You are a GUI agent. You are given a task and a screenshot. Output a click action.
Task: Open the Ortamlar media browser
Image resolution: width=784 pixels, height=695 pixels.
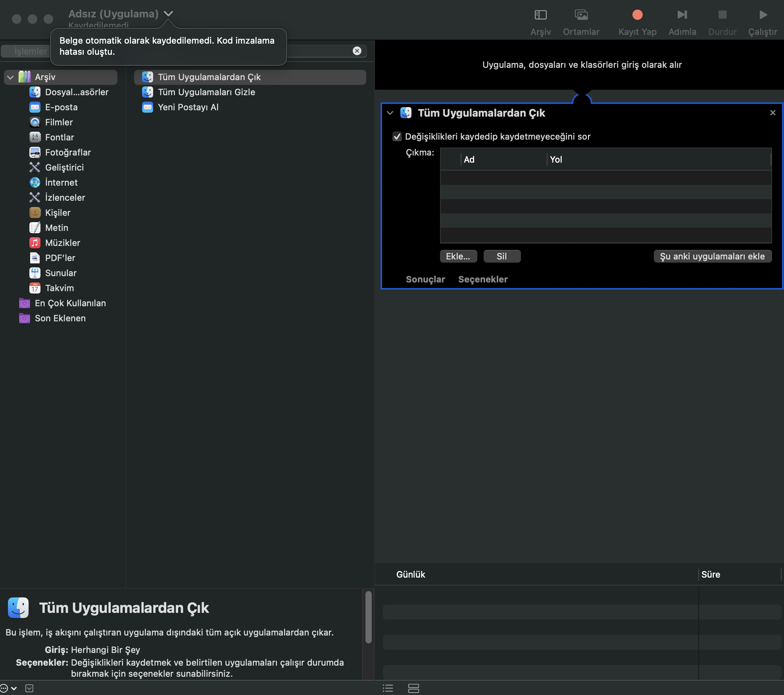581,15
